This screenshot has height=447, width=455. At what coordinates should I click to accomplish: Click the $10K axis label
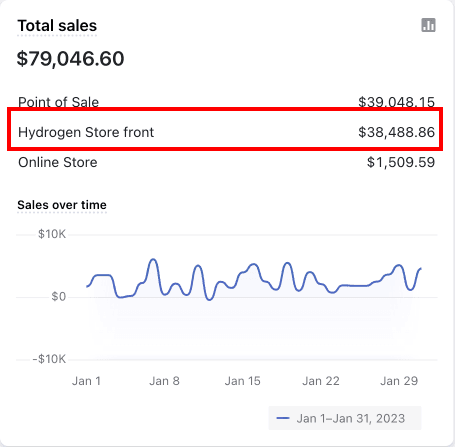click(52, 234)
